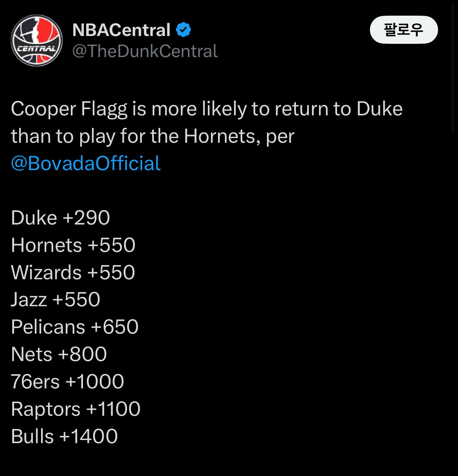Click the "Bulls +1400" odds line
This screenshot has height=476, width=458.
coord(64,436)
